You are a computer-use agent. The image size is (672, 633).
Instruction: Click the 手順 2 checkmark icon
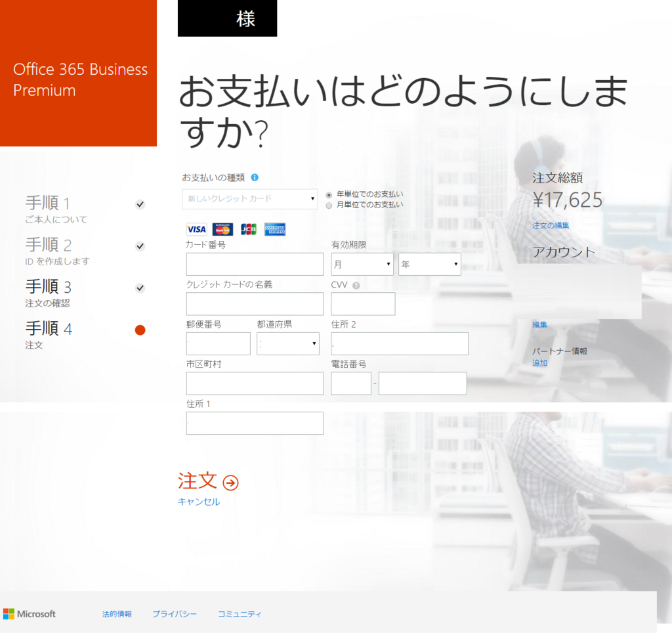coord(140,246)
